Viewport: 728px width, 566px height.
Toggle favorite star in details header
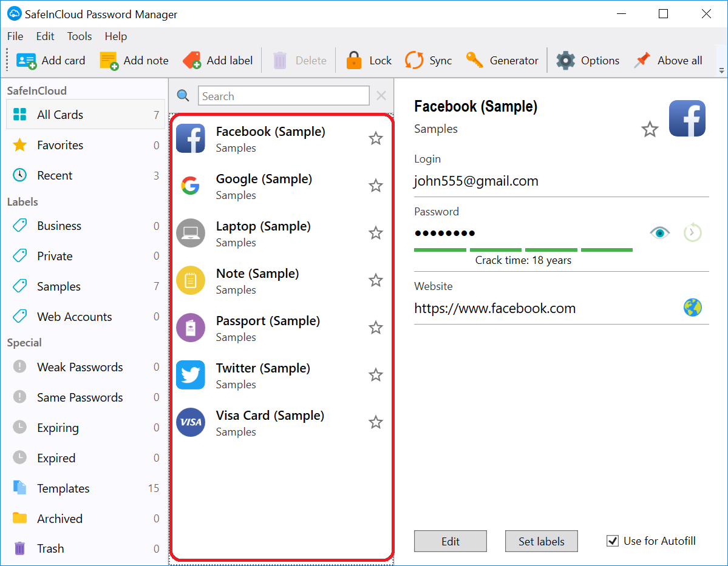650,129
